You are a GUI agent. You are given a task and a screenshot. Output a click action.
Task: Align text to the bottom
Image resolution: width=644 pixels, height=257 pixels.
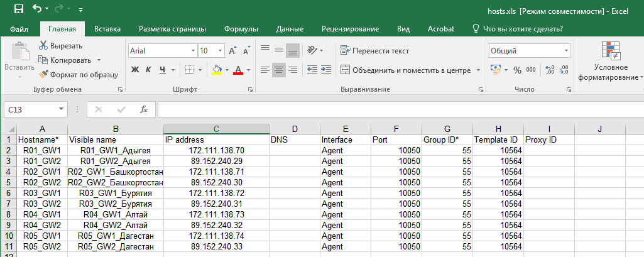coord(293,50)
